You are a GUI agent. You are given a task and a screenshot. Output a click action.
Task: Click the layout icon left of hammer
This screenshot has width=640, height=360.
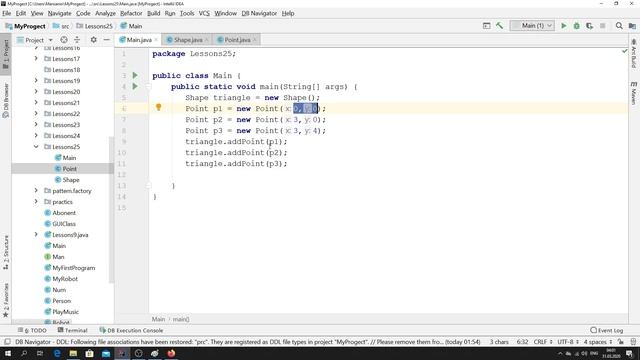[487, 26]
